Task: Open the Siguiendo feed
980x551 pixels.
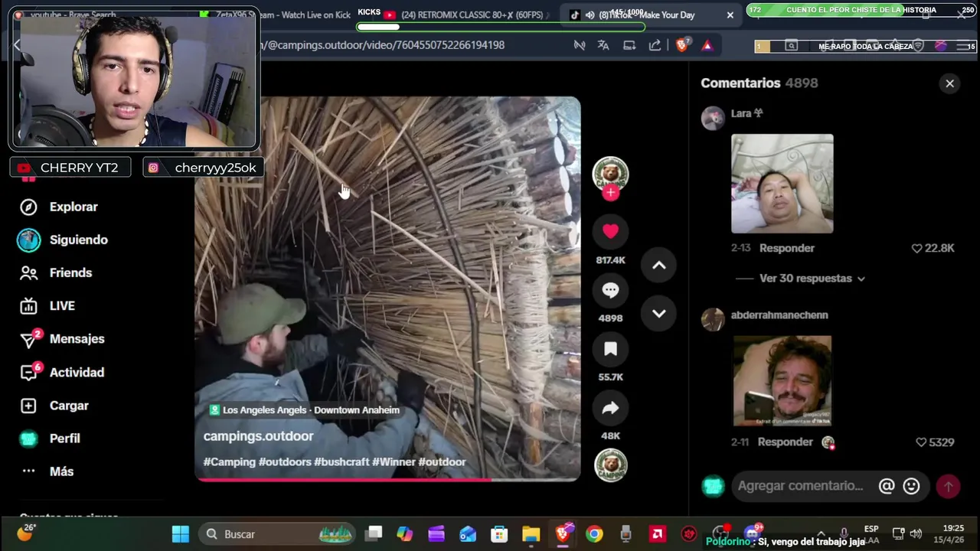Action: pyautogui.click(x=63, y=240)
